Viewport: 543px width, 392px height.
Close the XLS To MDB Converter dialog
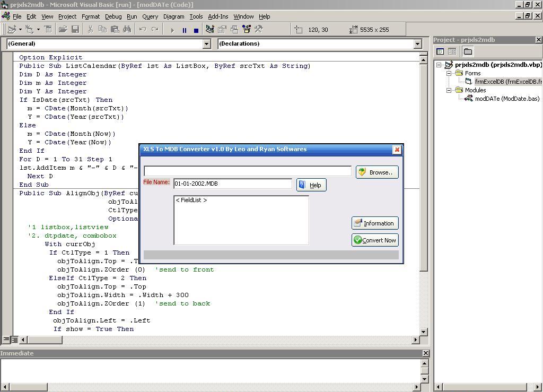[397, 150]
